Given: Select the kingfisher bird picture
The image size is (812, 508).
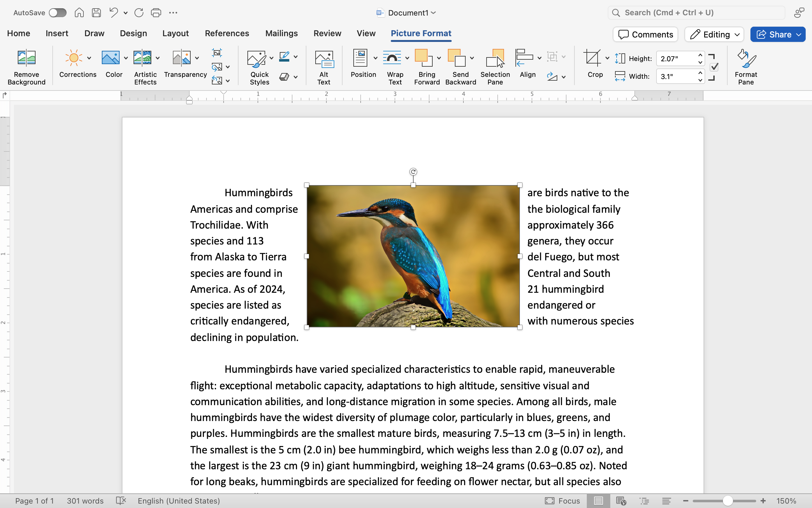Looking at the screenshot, I should click(x=413, y=256).
